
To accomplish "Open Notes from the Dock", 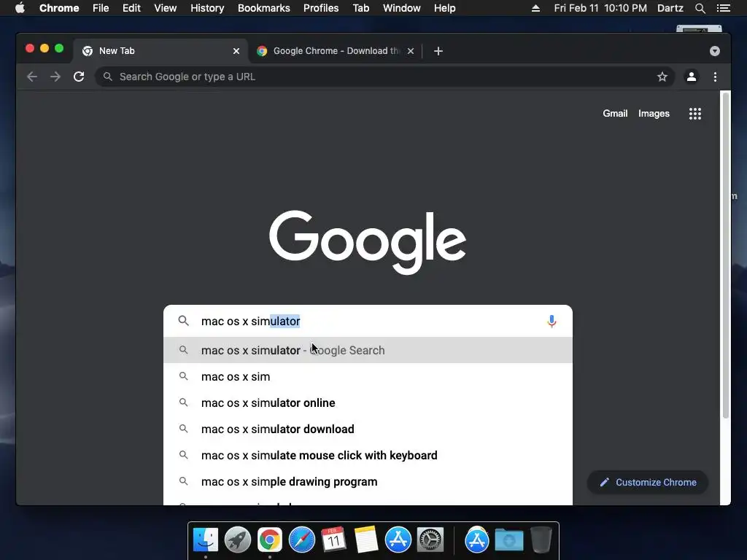I will click(365, 540).
